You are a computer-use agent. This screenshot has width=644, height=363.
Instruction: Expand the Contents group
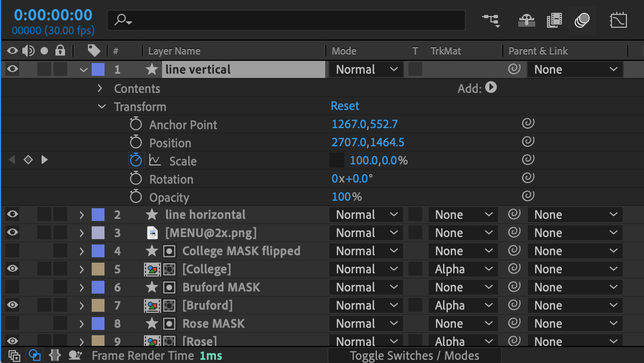pos(100,88)
